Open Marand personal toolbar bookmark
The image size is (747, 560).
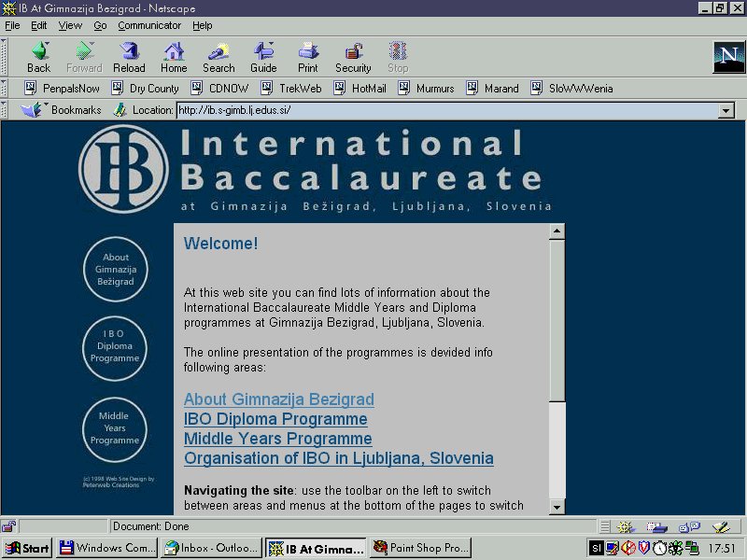[x=493, y=88]
